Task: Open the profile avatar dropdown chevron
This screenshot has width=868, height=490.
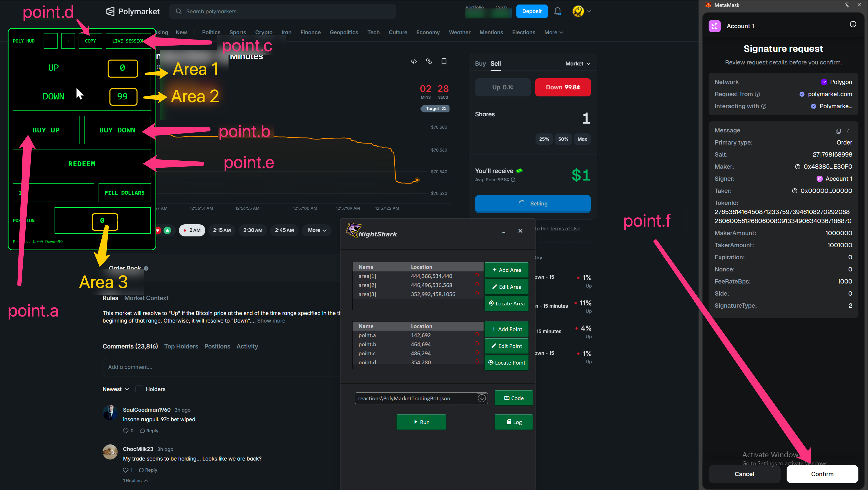Action: click(589, 12)
